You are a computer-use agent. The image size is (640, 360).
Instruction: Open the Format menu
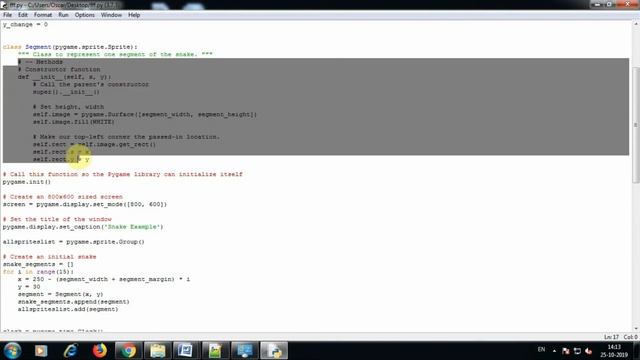click(42, 15)
